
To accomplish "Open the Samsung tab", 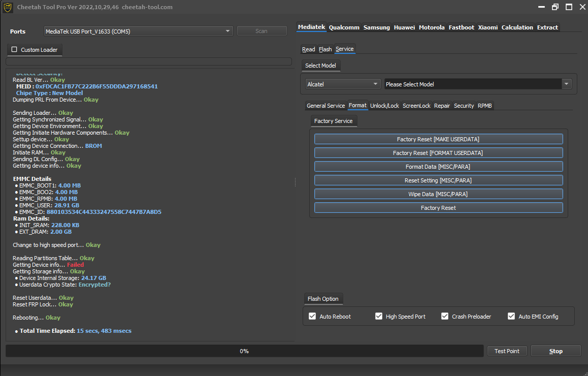I will (376, 27).
